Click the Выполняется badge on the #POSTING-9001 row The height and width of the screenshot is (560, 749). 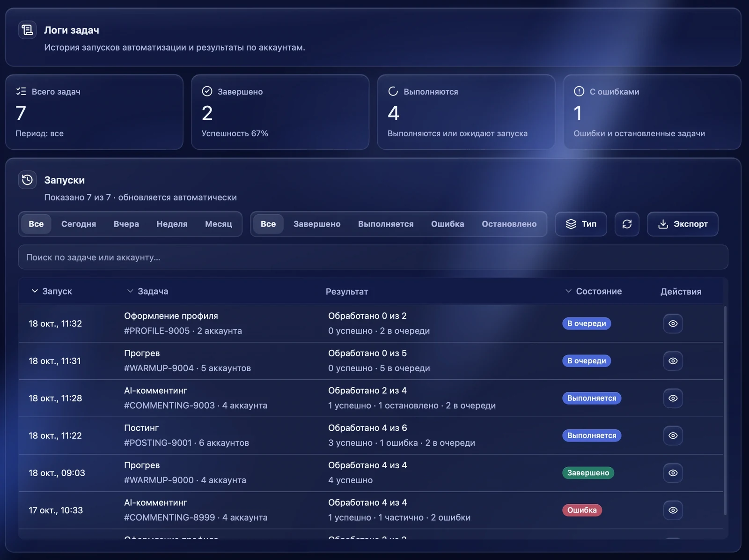[x=592, y=435]
